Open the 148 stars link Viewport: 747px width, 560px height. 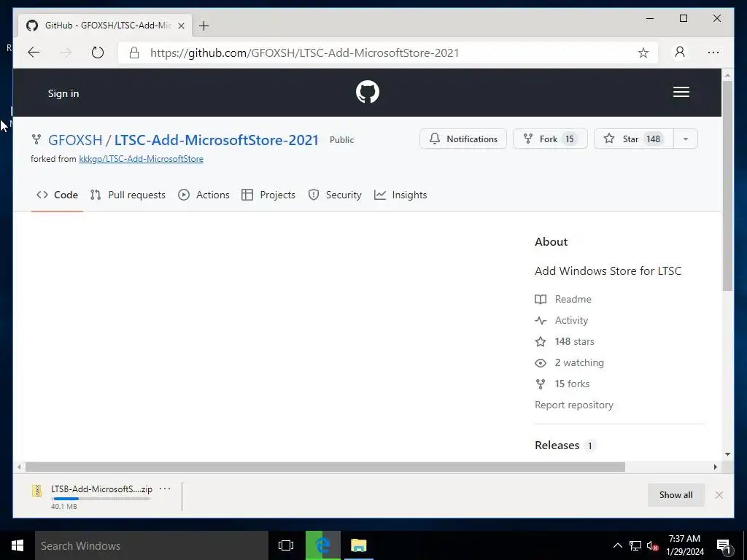[565, 341]
